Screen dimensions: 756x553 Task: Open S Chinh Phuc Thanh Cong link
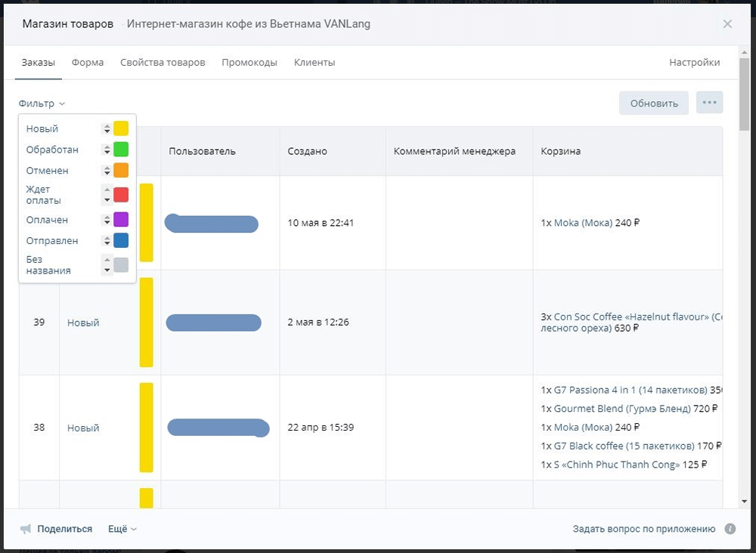[617, 465]
